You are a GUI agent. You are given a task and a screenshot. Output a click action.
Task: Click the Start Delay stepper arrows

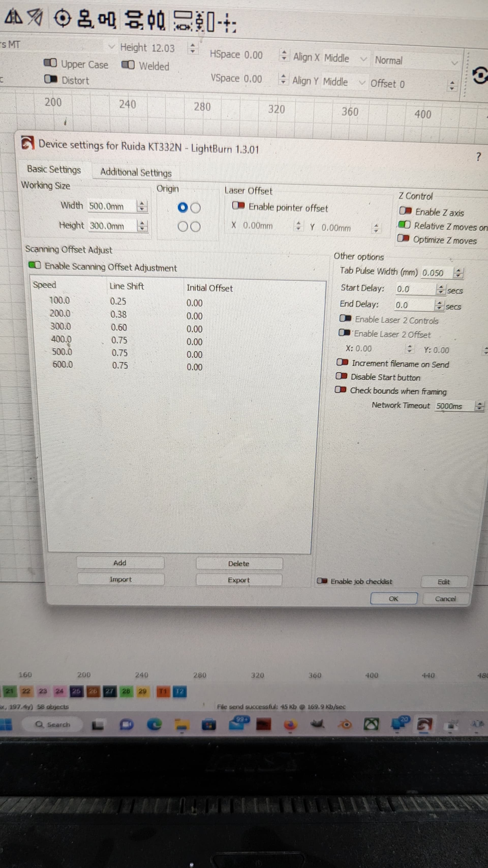440,289
